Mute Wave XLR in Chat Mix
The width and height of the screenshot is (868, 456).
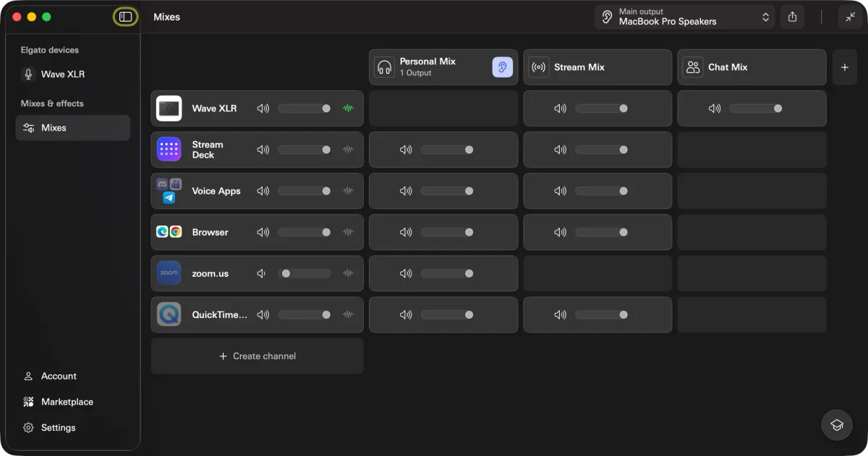(715, 108)
